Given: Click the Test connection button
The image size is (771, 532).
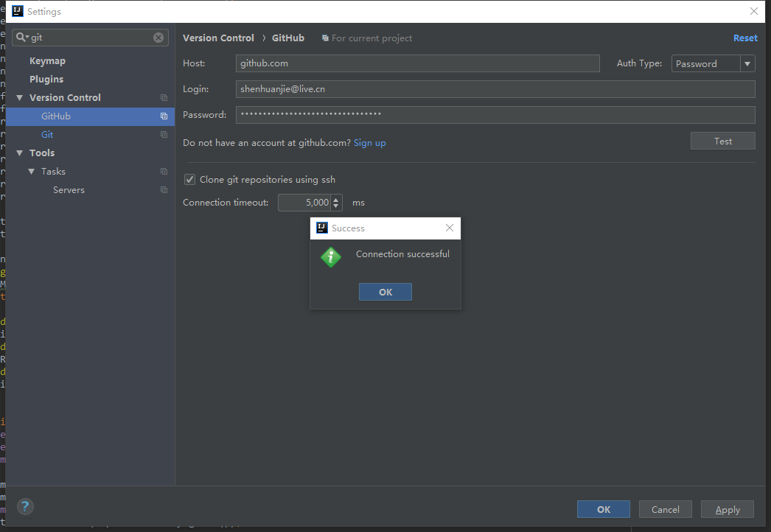Looking at the screenshot, I should pyautogui.click(x=723, y=141).
